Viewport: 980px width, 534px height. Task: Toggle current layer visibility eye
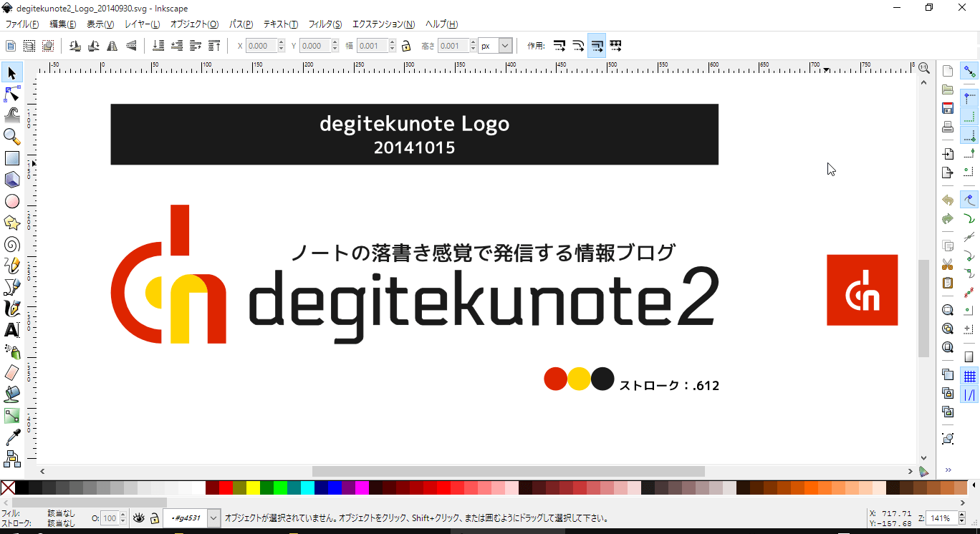click(140, 518)
